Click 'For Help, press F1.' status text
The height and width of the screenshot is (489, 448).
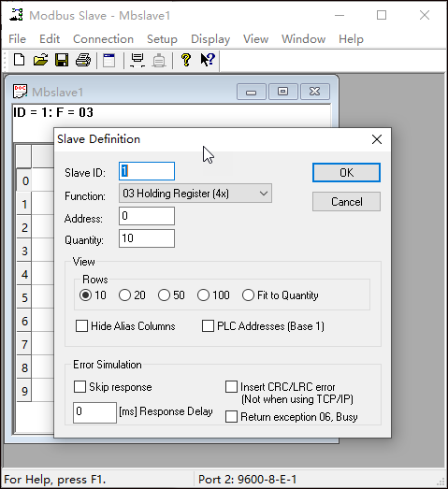pos(55,480)
